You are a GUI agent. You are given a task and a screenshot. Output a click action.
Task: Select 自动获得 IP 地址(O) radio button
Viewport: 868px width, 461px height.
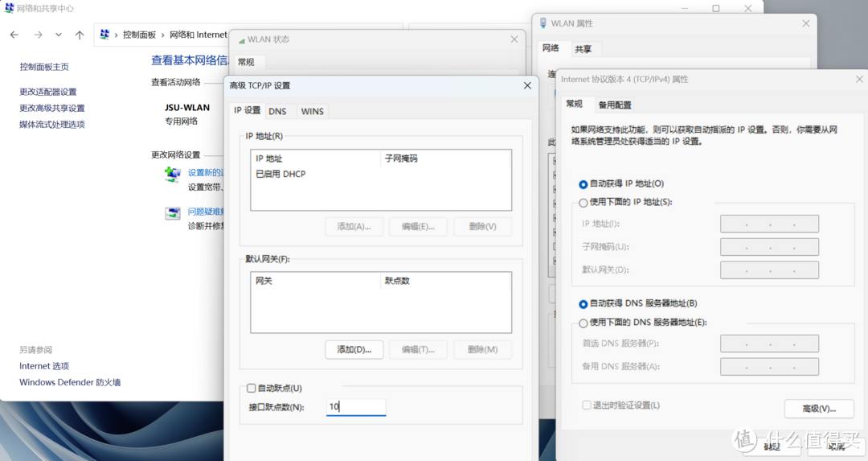(583, 184)
